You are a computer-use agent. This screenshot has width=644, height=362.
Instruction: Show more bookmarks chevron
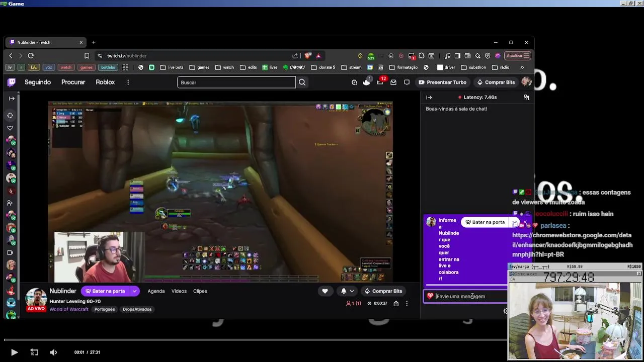tap(522, 67)
